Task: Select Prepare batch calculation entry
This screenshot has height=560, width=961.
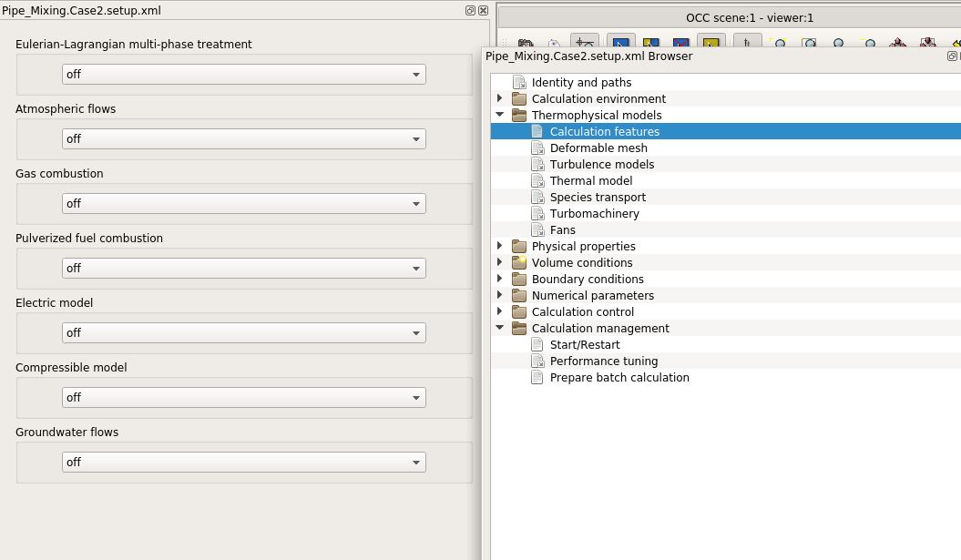Action: 619,378
